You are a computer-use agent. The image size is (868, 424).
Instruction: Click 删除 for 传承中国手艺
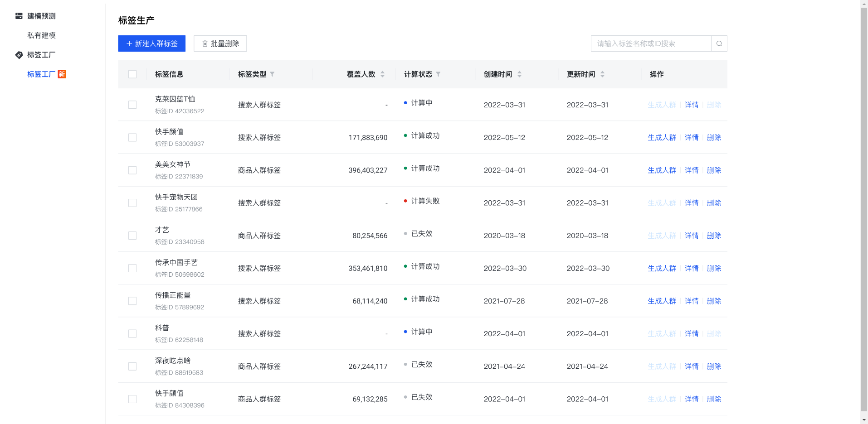(714, 269)
